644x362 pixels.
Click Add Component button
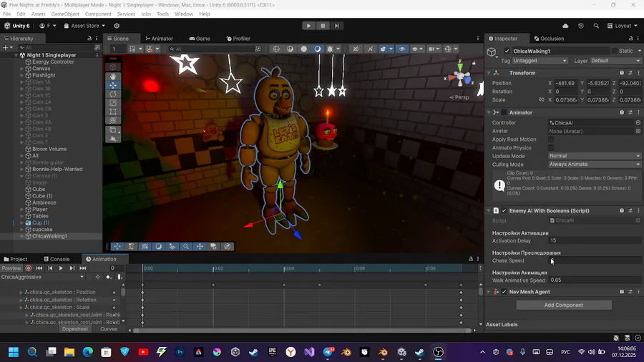pos(564,305)
